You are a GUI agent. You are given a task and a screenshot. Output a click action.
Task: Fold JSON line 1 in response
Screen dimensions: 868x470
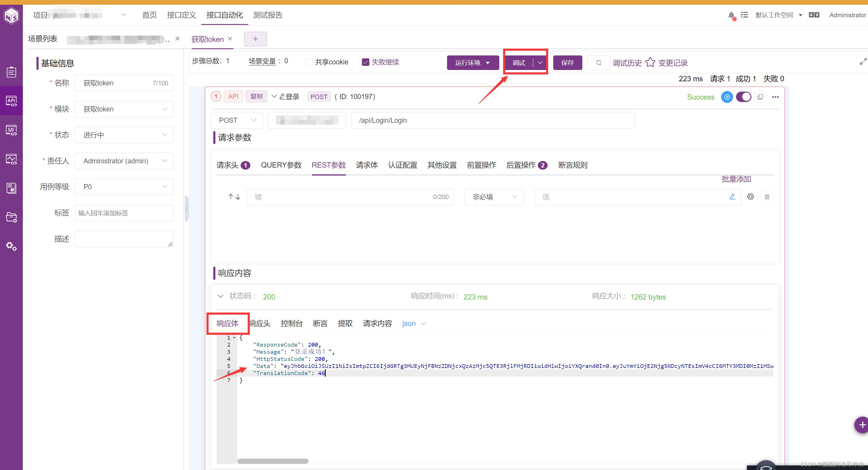point(234,337)
